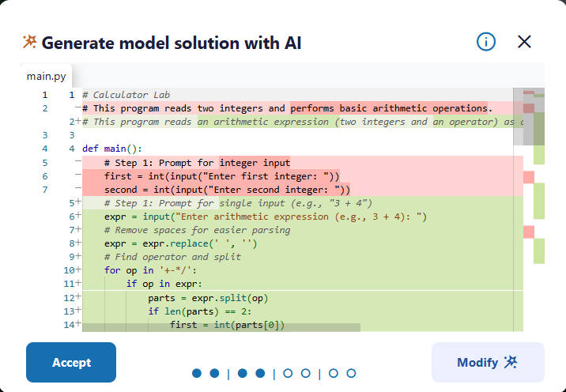The image size is (566, 392).
Task: Click the Modify button label
Action: 477,363
